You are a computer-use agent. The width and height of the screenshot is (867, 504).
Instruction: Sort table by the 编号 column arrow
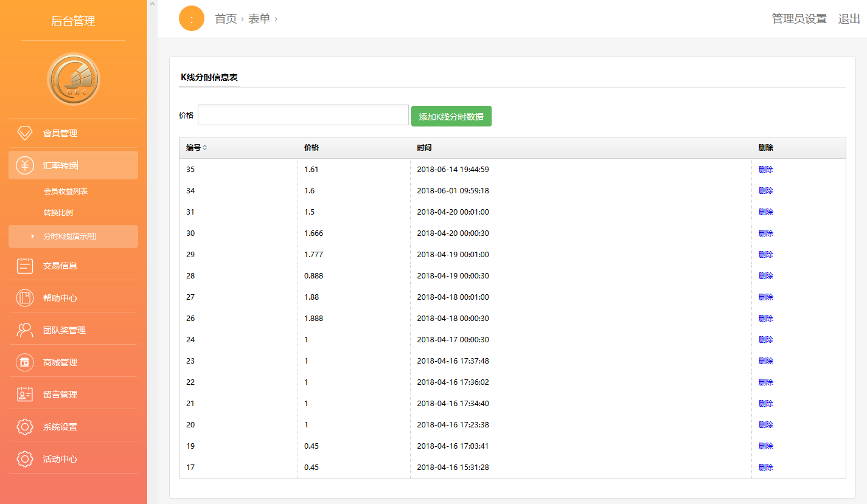[204, 148]
